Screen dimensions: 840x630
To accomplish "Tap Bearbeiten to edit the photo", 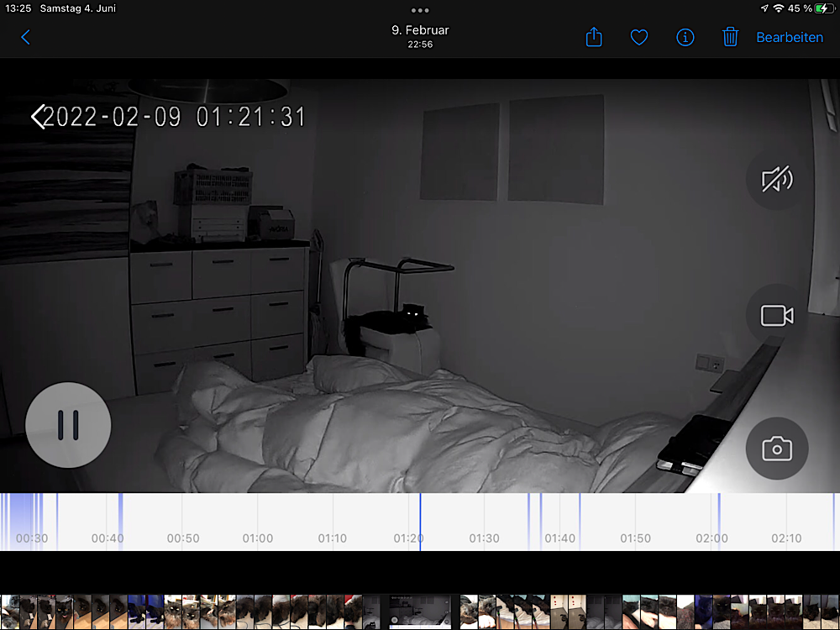I will pos(790,38).
